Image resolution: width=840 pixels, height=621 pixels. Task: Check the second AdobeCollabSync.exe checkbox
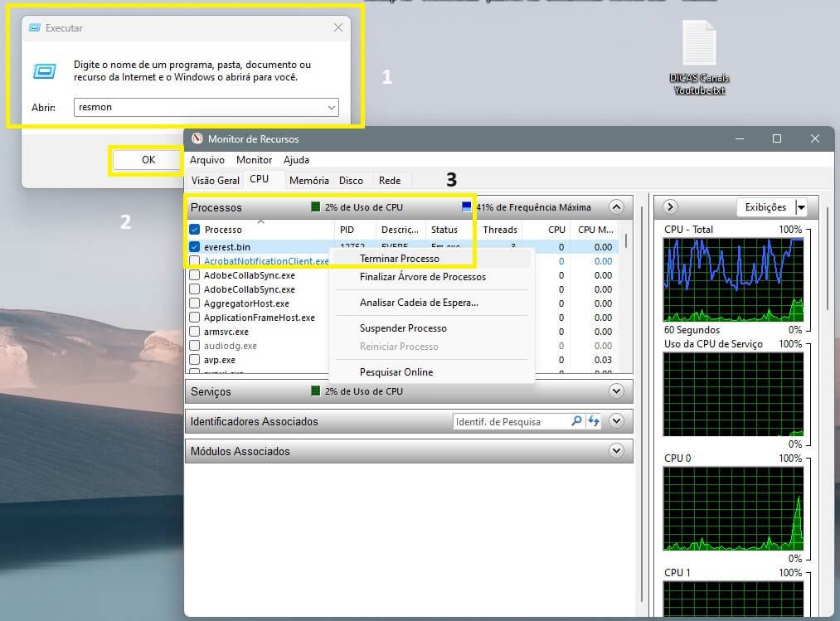point(195,289)
